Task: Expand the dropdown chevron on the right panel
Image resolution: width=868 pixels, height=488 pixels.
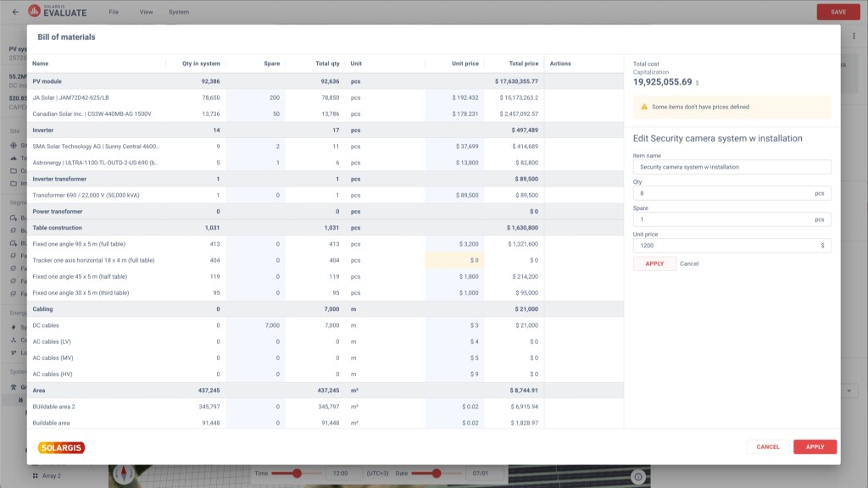Action: pyautogui.click(x=848, y=391)
